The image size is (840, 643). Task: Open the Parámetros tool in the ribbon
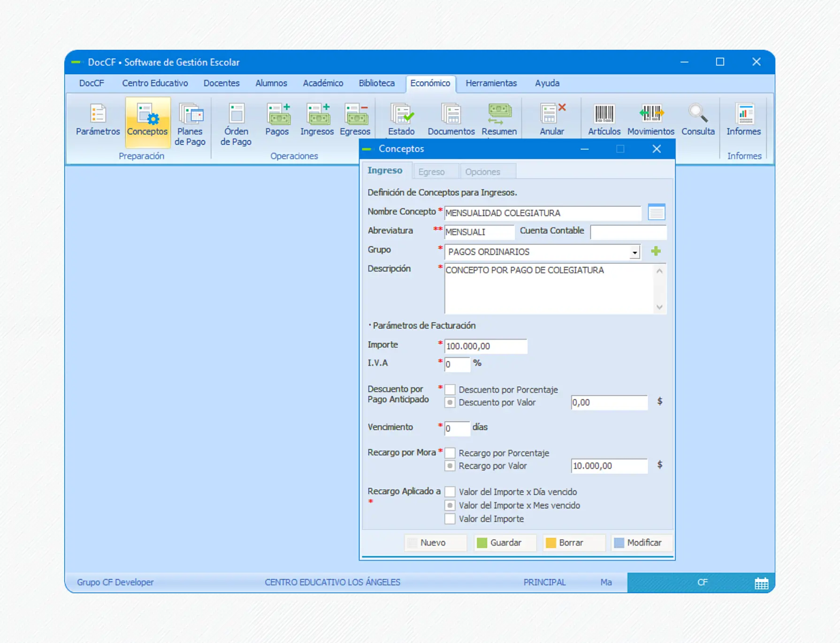(98, 120)
